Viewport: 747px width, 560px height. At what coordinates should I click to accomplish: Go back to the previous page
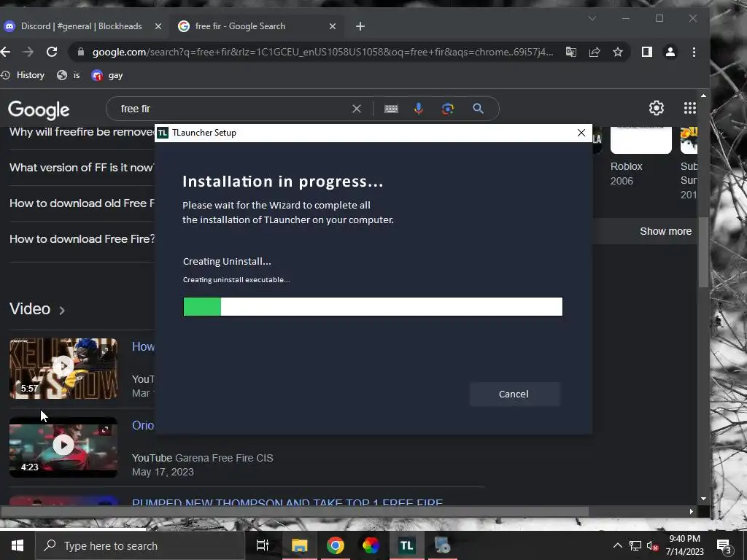click(6, 52)
